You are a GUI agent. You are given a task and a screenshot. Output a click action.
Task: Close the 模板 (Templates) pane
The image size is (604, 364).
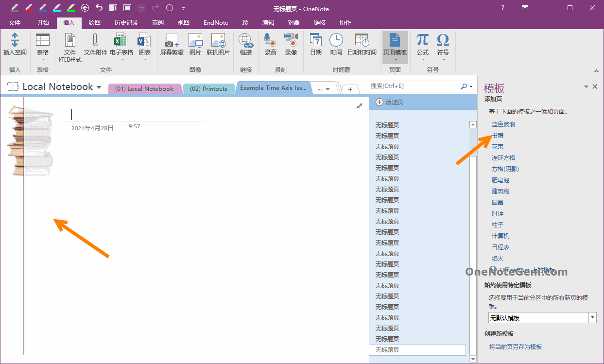coord(595,87)
